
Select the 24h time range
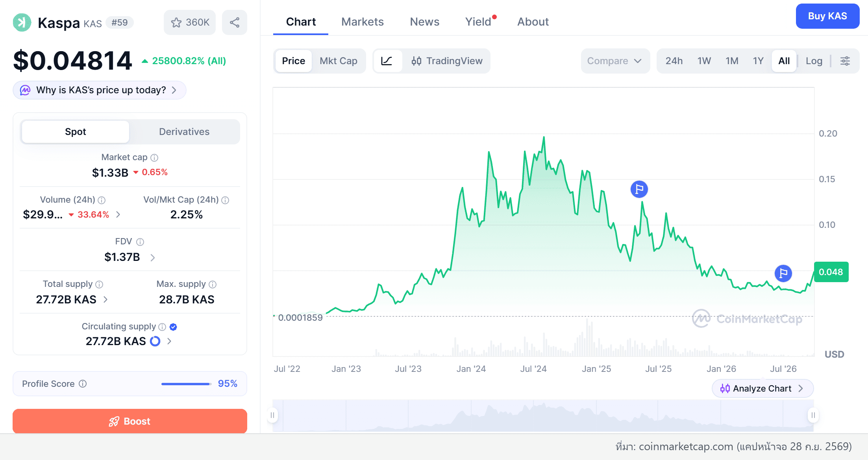tap(674, 61)
